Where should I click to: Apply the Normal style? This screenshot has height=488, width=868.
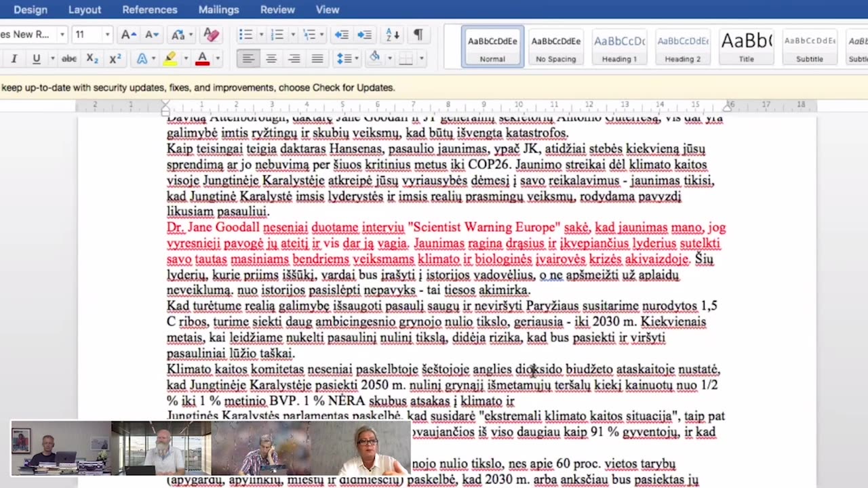pos(492,47)
